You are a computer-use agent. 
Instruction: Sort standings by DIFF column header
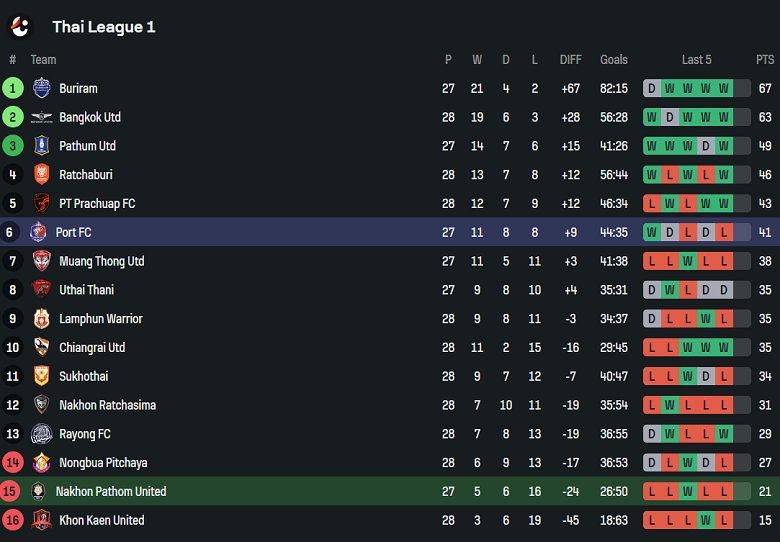(570, 60)
